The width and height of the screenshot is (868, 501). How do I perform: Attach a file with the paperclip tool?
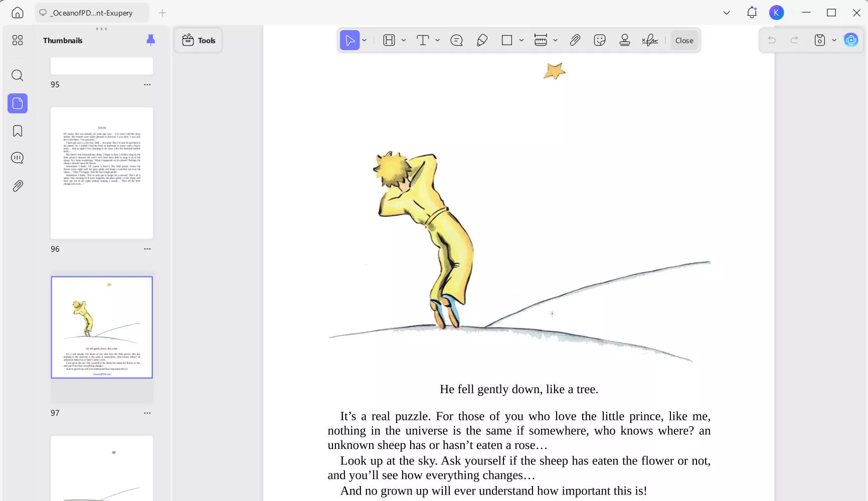click(575, 40)
